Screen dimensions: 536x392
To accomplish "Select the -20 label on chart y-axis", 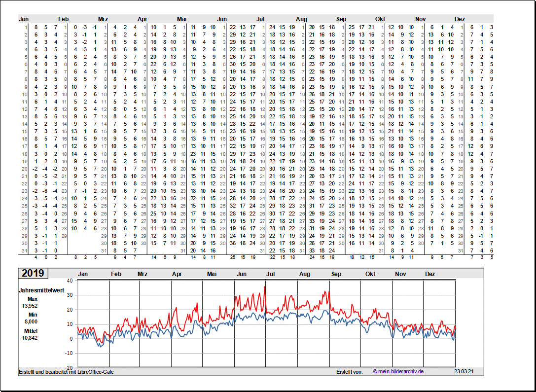I will 69,367.
